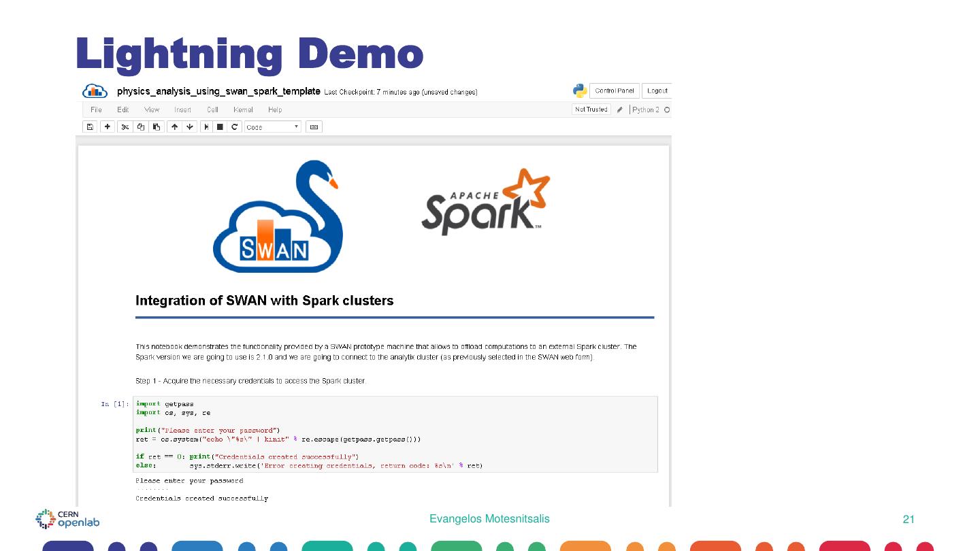Move the selected cell up

(174, 127)
